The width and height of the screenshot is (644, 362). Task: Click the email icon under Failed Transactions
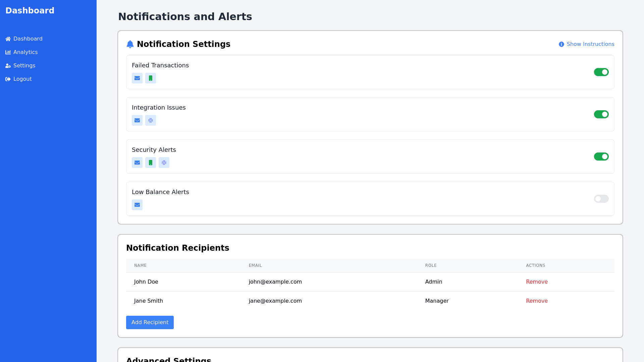pos(137,78)
